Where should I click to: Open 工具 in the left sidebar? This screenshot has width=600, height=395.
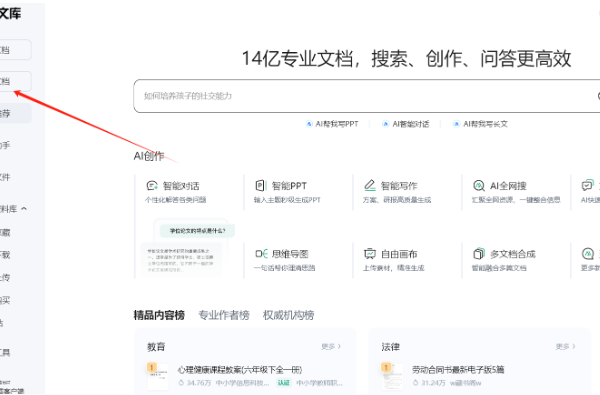(x=5, y=353)
